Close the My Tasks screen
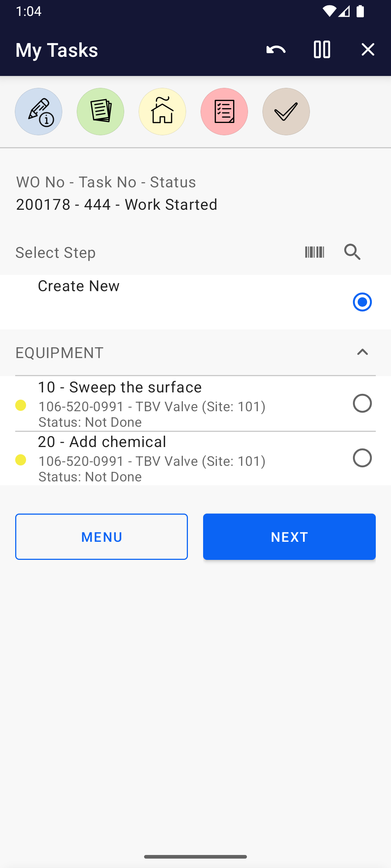This screenshot has height=868, width=391. pos(368,50)
